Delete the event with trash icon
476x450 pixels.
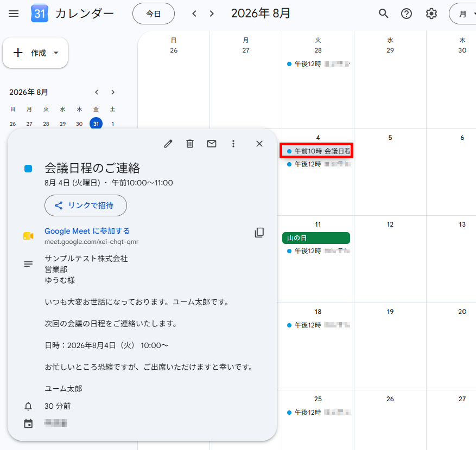190,144
